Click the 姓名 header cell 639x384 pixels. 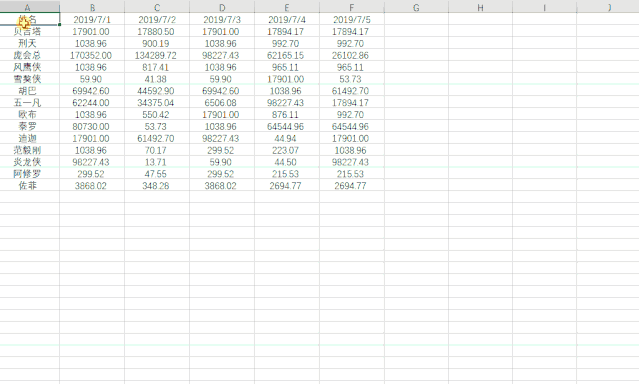point(30,19)
